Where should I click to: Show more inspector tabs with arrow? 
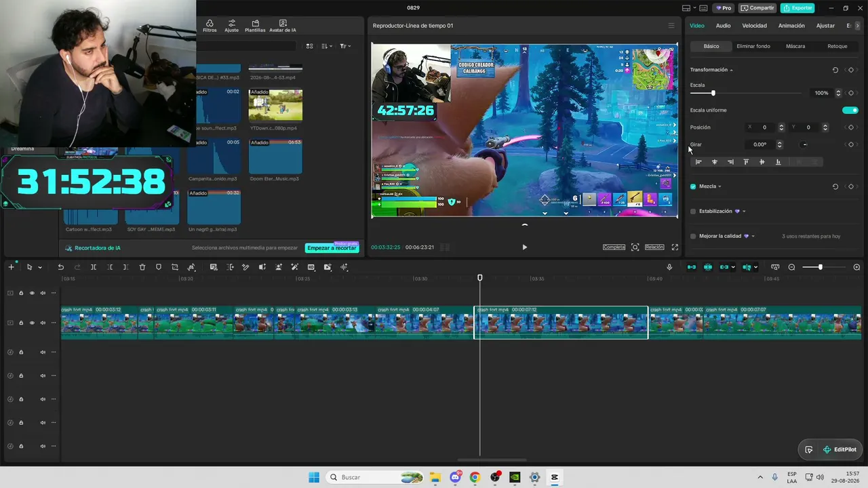click(858, 26)
